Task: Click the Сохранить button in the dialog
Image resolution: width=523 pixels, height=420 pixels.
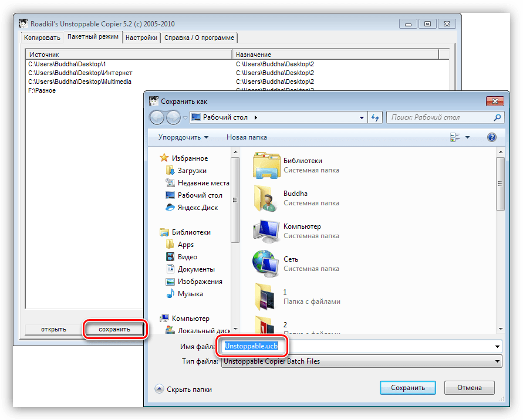Action: 407,388
